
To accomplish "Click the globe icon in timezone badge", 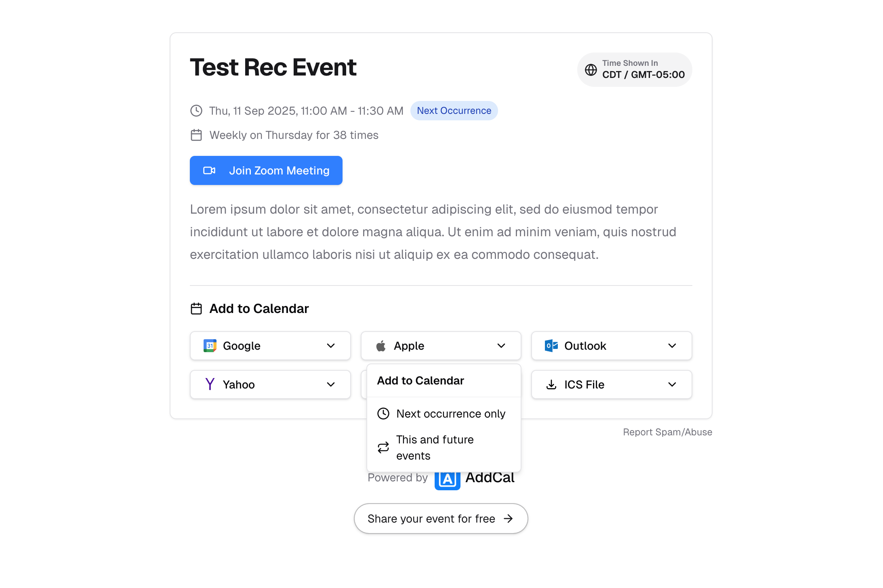I will [x=591, y=69].
